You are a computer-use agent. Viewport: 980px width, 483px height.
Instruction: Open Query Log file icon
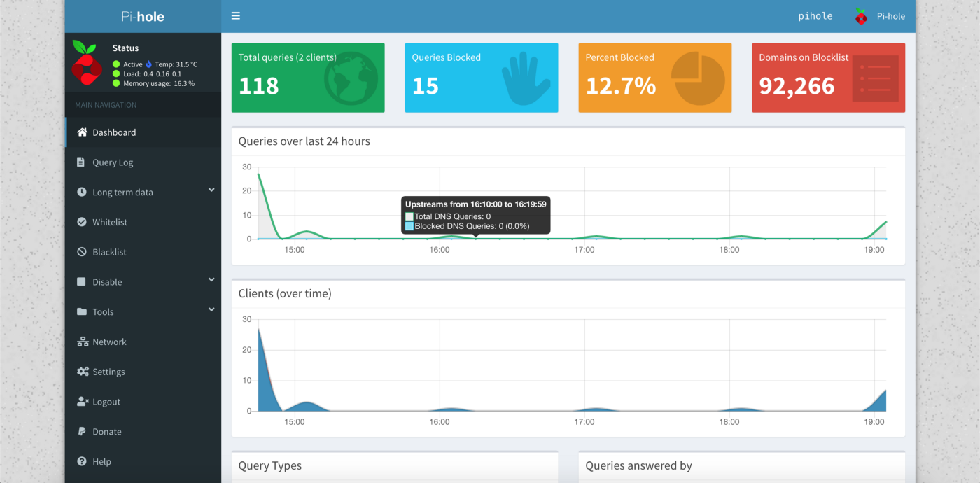pos(81,162)
